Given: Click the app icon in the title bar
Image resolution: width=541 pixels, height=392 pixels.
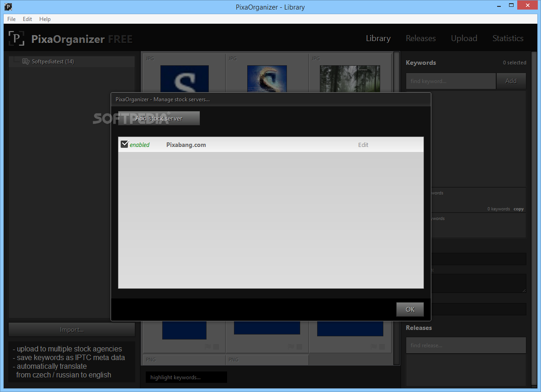Looking at the screenshot, I should pos(8,6).
